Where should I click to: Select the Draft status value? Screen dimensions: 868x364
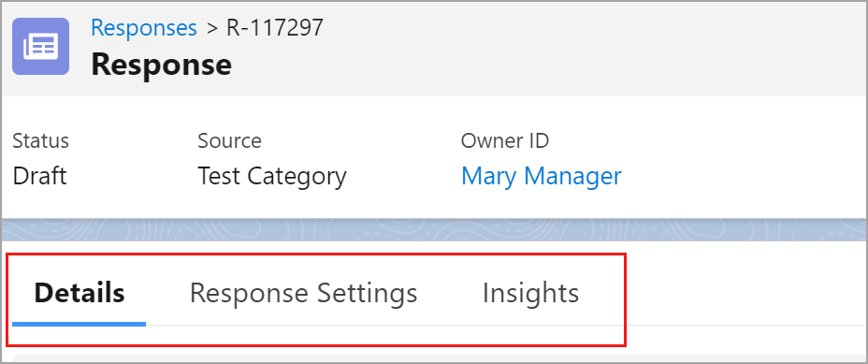(40, 176)
